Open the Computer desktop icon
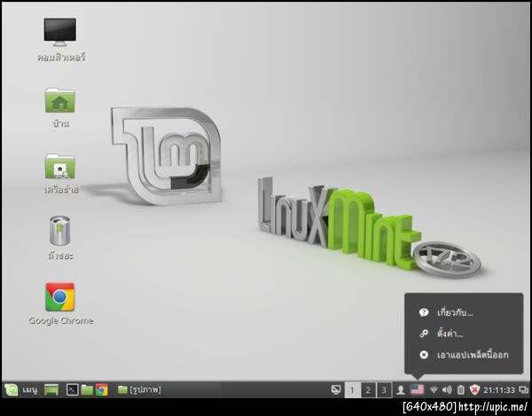The image size is (532, 416). [x=60, y=32]
